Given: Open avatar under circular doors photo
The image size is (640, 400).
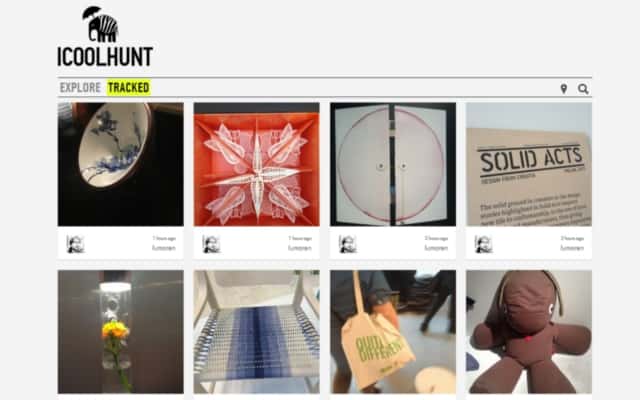Looking at the screenshot, I should pyautogui.click(x=348, y=244).
